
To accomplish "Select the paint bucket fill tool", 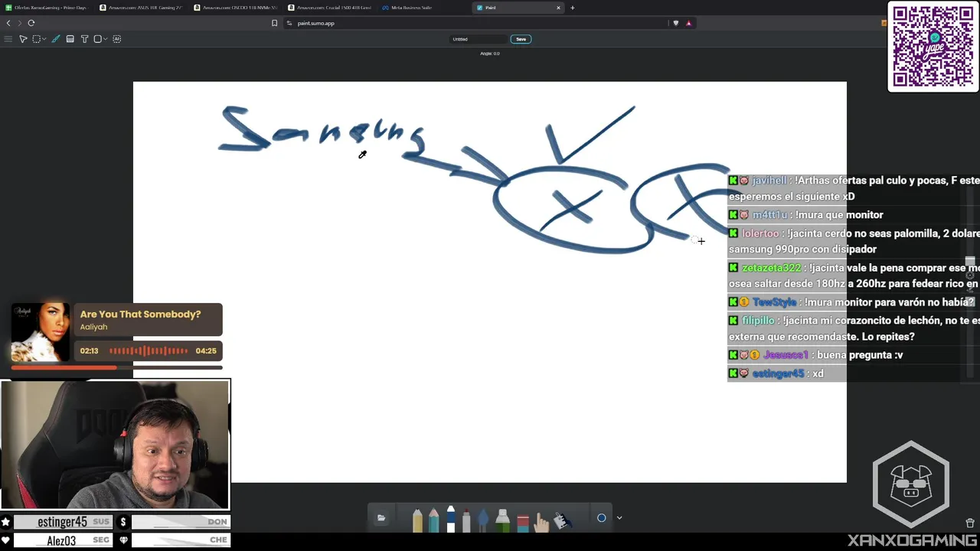I will point(563,520).
